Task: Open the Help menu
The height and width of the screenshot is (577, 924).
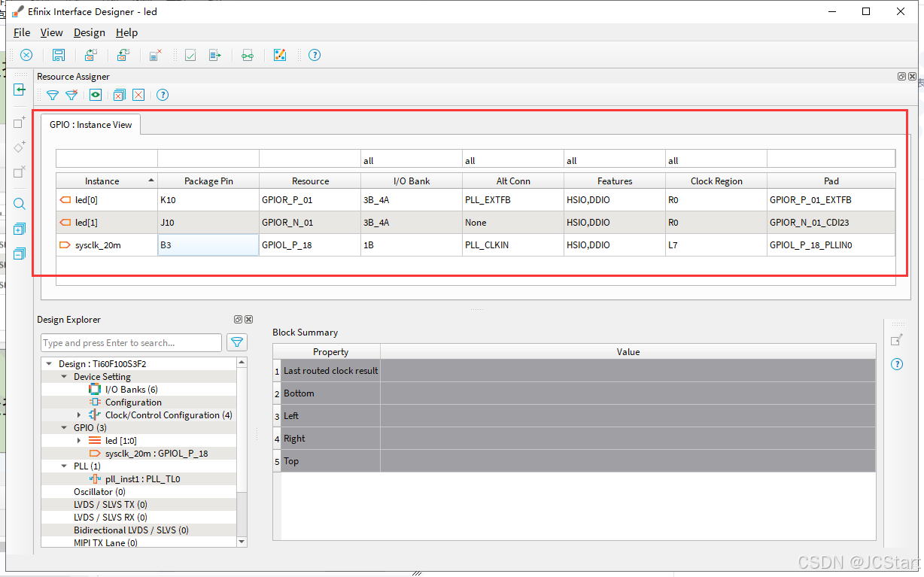Action: point(126,32)
